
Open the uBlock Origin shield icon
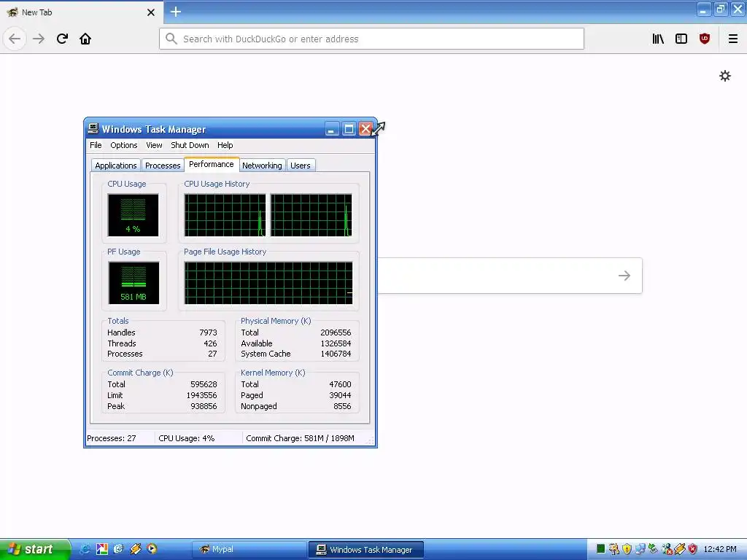pos(705,39)
